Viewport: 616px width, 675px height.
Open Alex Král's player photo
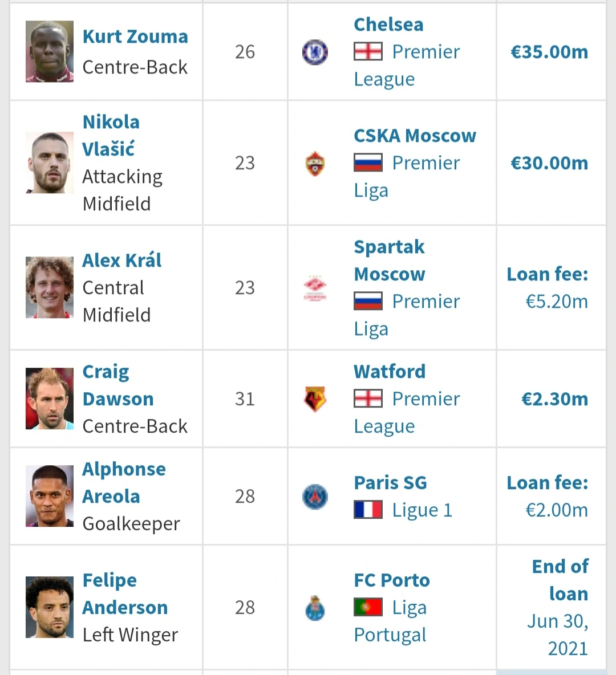[50, 287]
